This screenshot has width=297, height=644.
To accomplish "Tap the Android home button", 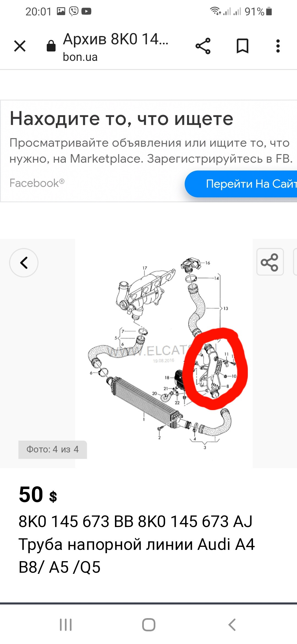I will click(148, 624).
